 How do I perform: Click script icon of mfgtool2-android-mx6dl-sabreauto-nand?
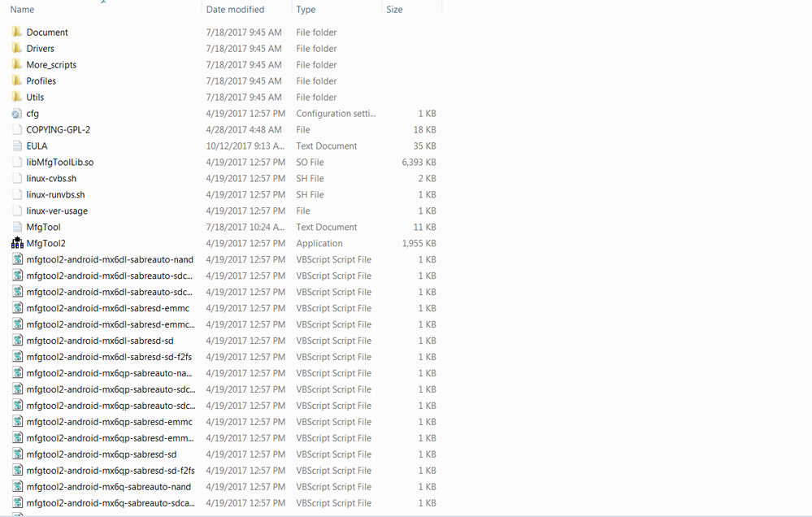[18, 259]
